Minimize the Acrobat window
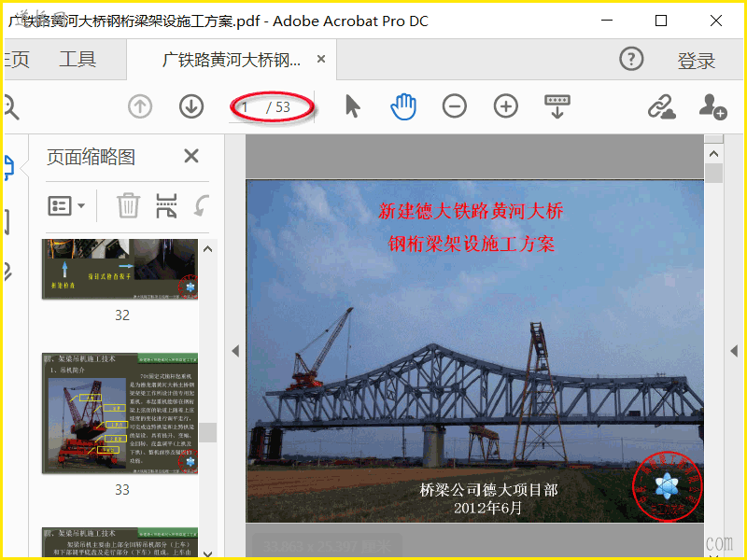This screenshot has width=747, height=560. [x=606, y=21]
